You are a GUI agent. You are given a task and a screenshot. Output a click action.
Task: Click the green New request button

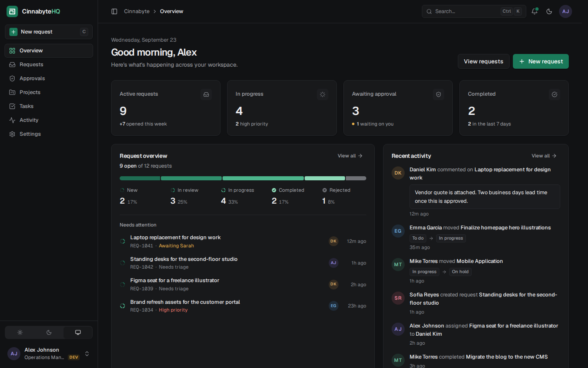click(541, 61)
